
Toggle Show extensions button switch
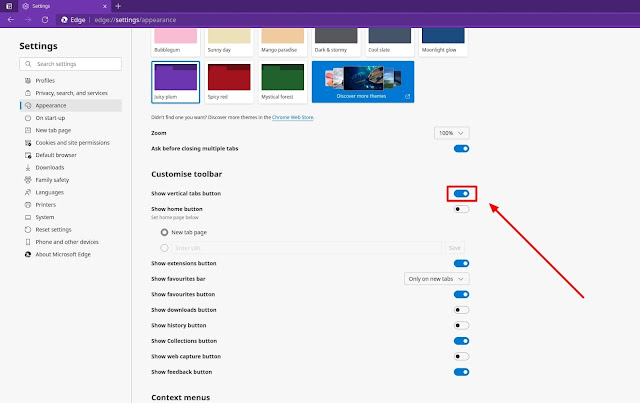coord(461,263)
